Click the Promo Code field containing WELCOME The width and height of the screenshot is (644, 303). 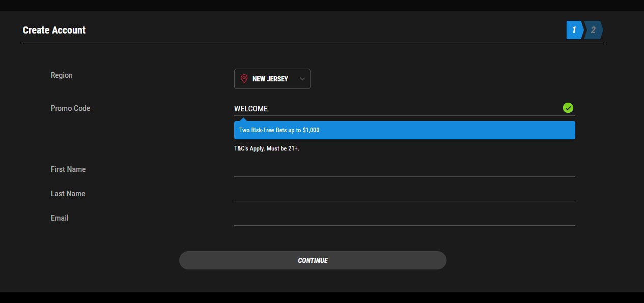click(405, 108)
